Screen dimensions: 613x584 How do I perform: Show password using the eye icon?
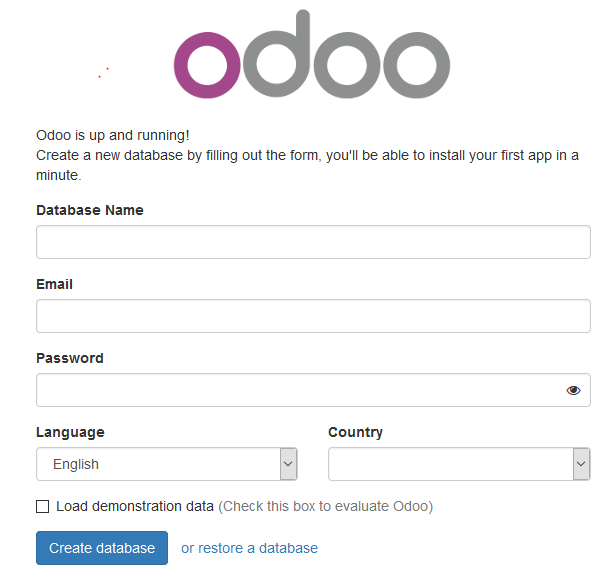(573, 391)
